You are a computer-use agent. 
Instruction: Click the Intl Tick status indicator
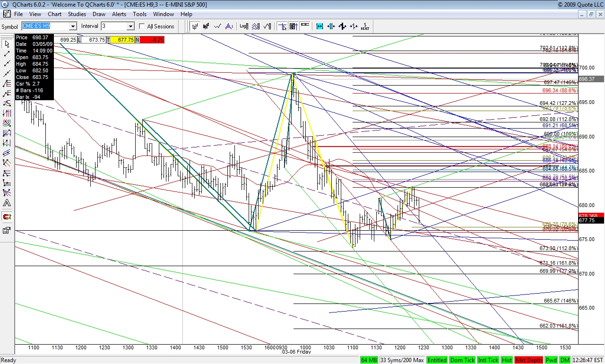487,360
